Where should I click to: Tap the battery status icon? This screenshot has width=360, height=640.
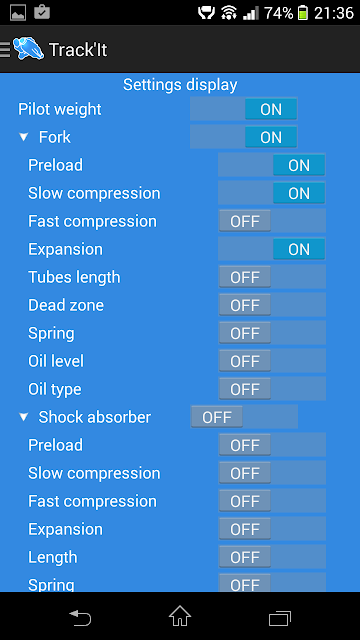(302, 13)
